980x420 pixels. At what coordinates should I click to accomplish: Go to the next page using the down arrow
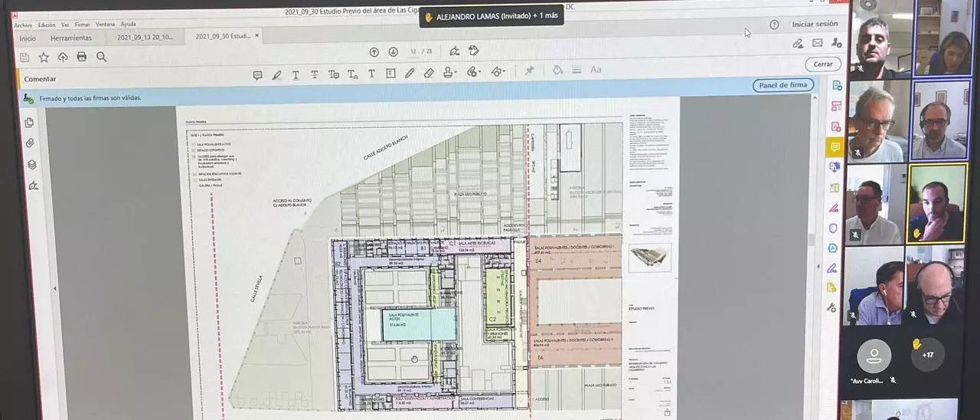tap(393, 51)
